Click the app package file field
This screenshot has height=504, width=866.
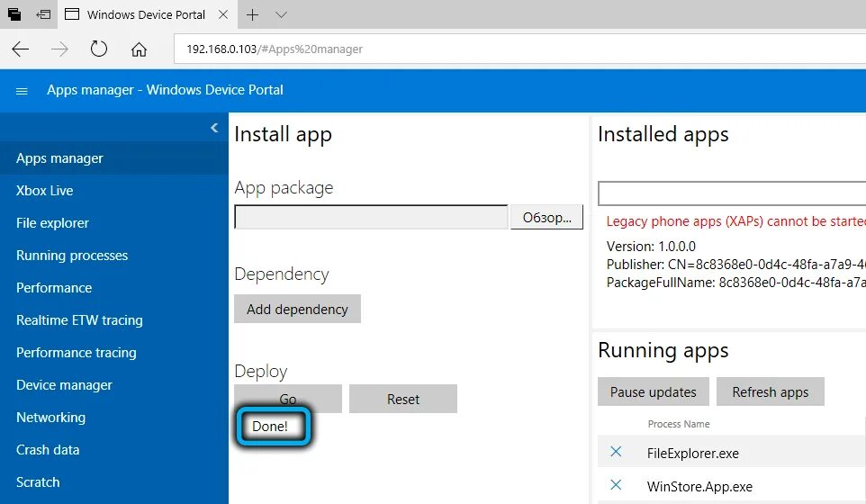(x=371, y=218)
